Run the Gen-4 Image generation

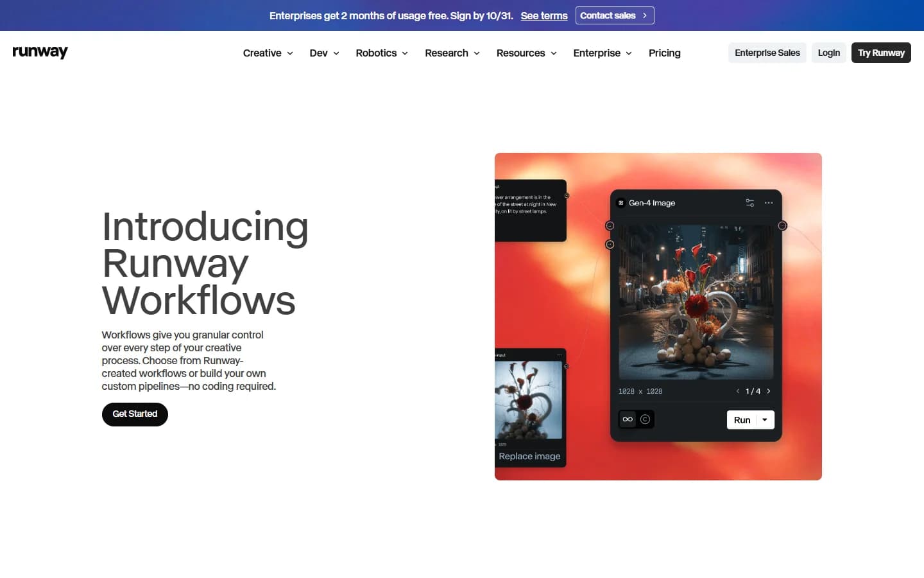(742, 419)
